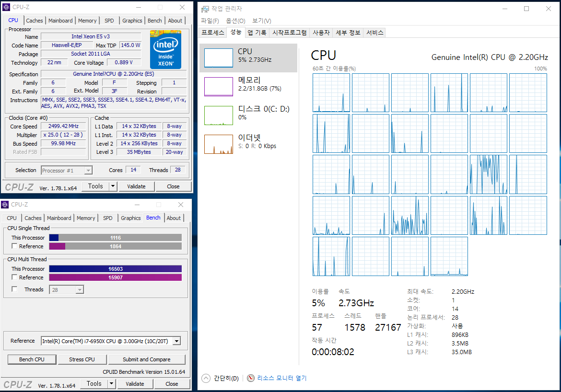Click the Core Speed field 2499.42 MHz

[63, 126]
